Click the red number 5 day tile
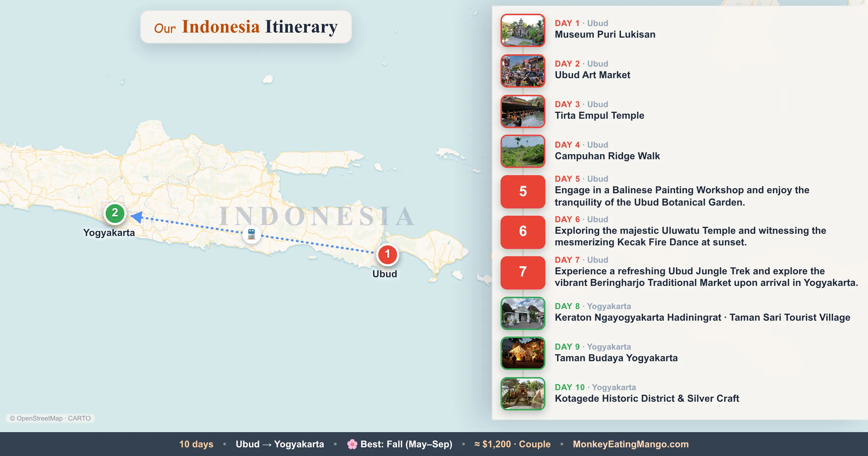Viewport: 868px width, 456px height. (523, 192)
